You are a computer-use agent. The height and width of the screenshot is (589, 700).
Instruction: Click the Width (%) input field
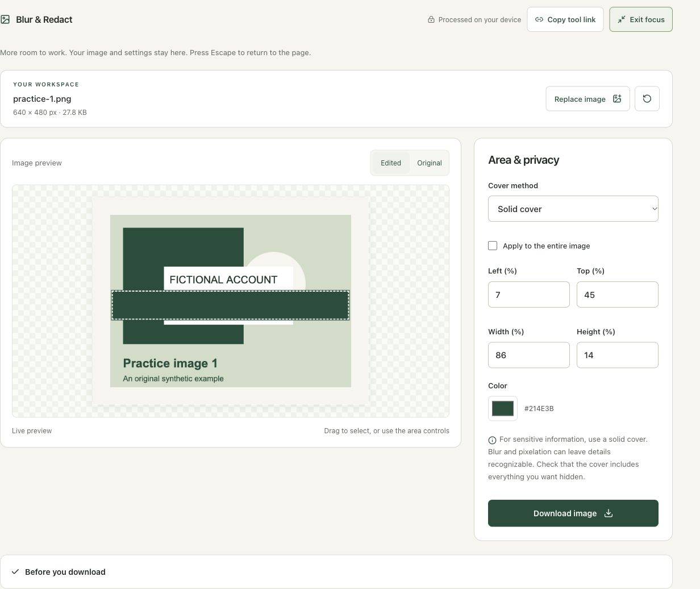point(529,355)
